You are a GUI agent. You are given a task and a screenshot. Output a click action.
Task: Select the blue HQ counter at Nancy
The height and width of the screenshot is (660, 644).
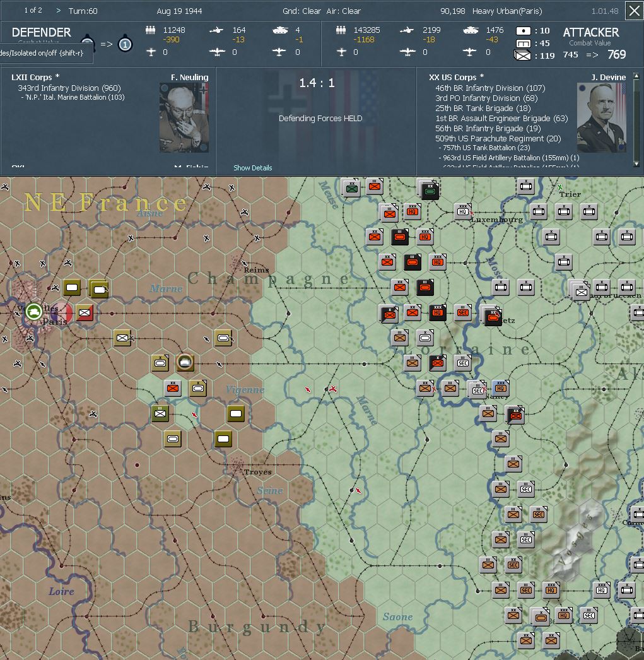point(501,388)
